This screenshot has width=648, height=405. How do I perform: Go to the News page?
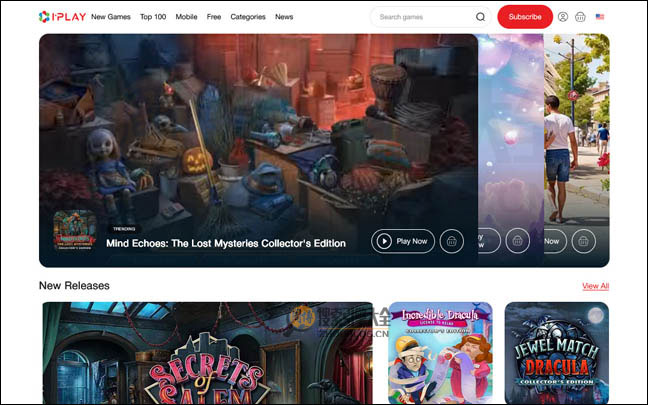(284, 17)
